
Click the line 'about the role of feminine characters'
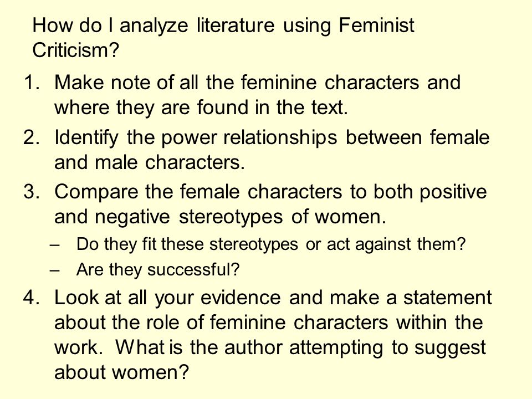point(269,323)
